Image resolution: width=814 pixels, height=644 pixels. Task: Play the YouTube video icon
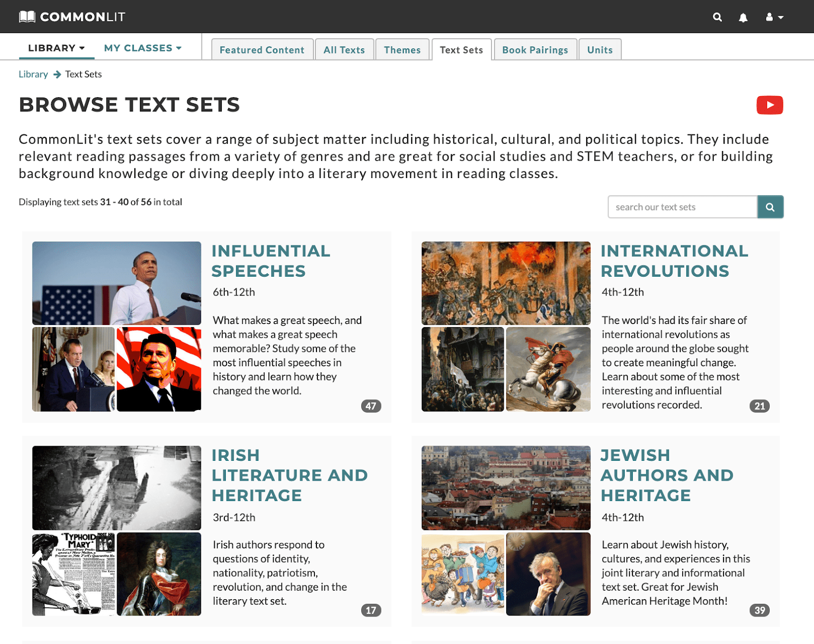pyautogui.click(x=770, y=105)
